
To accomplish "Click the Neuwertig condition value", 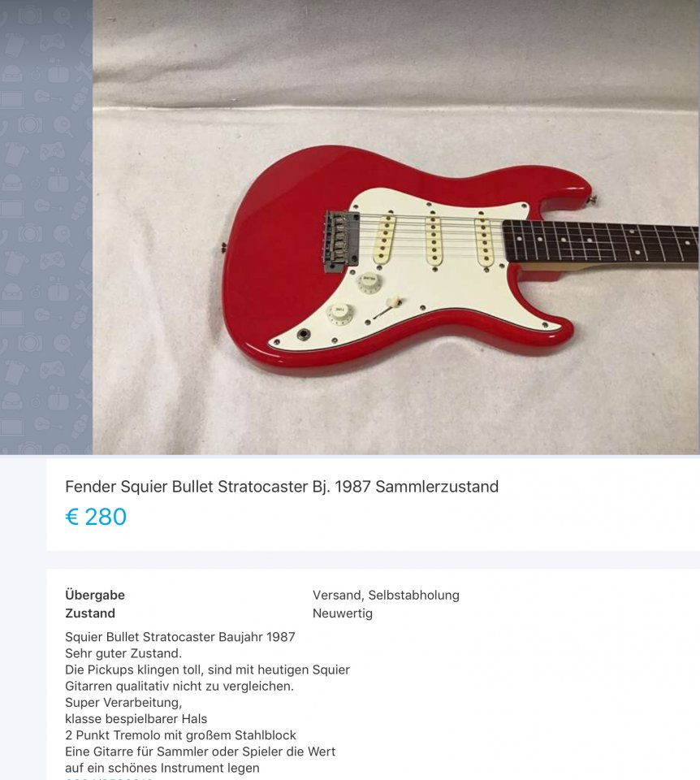I will click(343, 613).
